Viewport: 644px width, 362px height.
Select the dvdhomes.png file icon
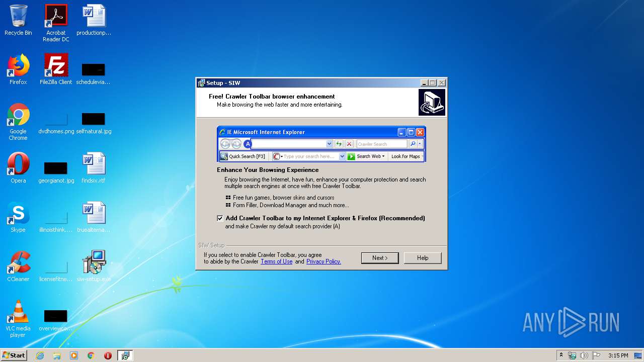pos(56,123)
